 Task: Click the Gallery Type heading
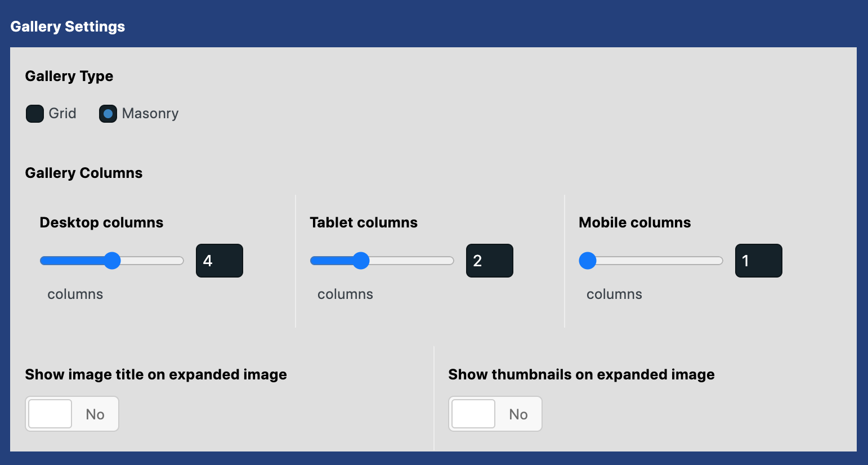[69, 76]
